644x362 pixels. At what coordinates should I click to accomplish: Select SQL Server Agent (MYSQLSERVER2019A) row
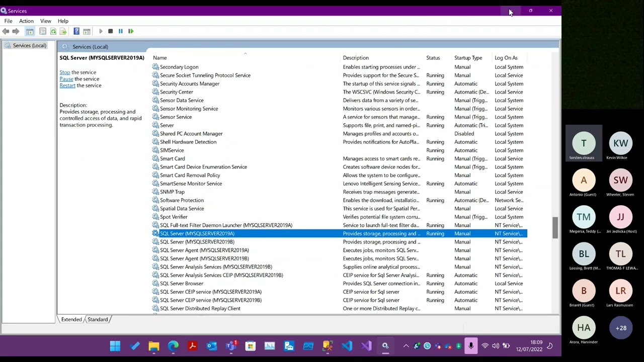340,250
